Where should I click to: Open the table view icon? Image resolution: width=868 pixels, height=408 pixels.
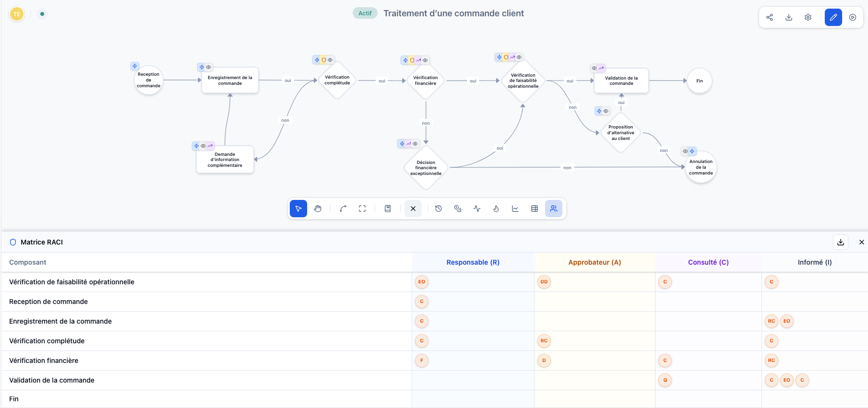click(x=535, y=209)
